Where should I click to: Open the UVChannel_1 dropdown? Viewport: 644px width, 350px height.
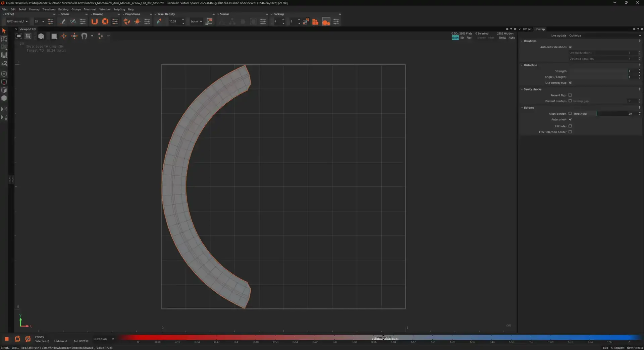pos(17,21)
